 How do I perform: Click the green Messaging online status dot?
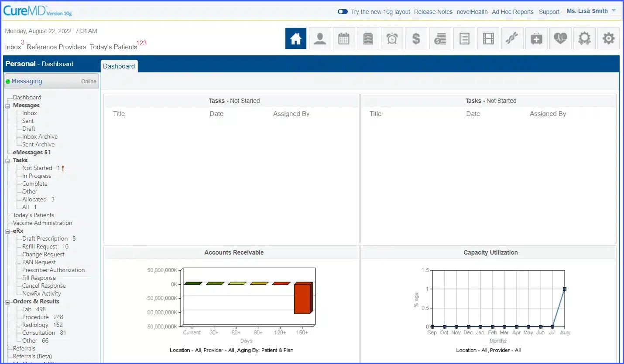[8, 82]
